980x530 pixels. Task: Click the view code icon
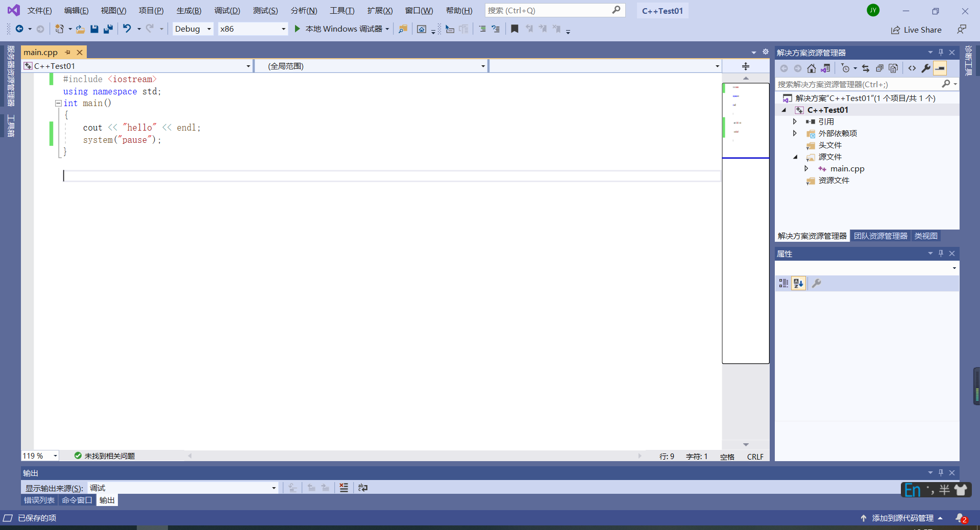pos(912,68)
